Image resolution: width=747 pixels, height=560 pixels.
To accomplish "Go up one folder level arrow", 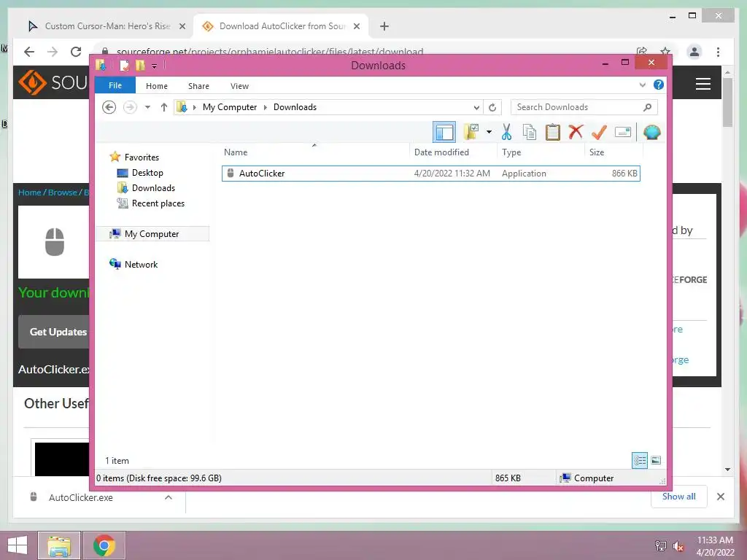I will (164, 107).
